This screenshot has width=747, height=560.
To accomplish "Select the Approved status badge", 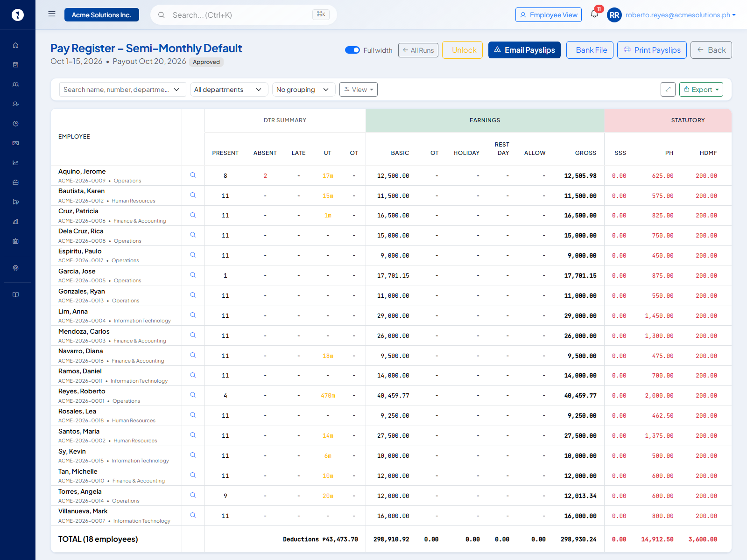I will click(206, 62).
